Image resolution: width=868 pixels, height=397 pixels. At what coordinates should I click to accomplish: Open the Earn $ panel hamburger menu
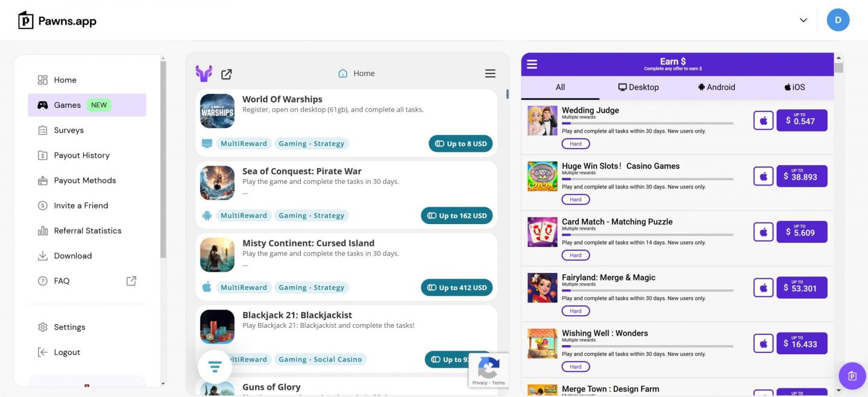point(531,63)
